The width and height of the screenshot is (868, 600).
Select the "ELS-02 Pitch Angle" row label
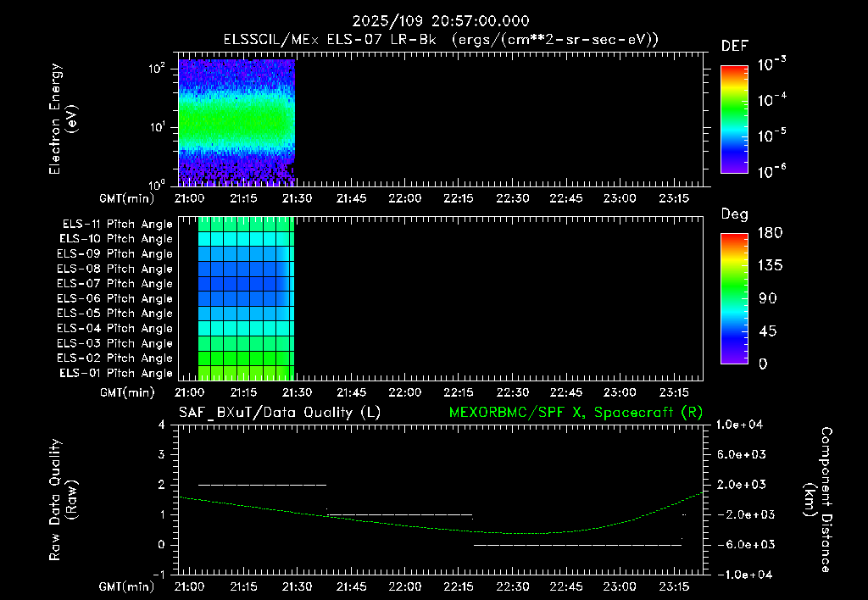tap(114, 358)
